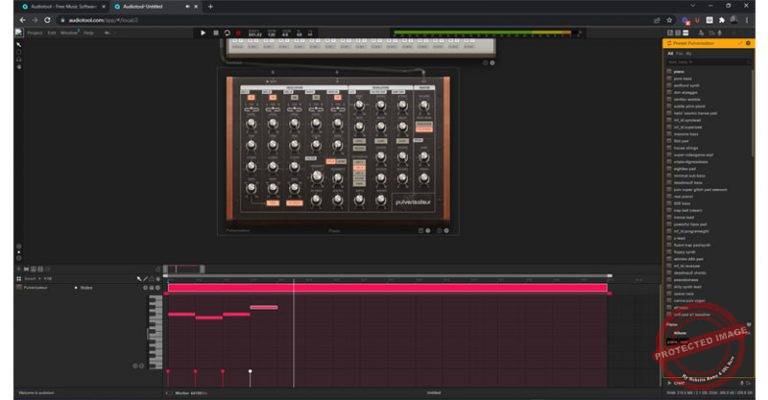Open the Help menu
Image resolution: width=768 pixels, height=400 pixels.
click(89, 32)
